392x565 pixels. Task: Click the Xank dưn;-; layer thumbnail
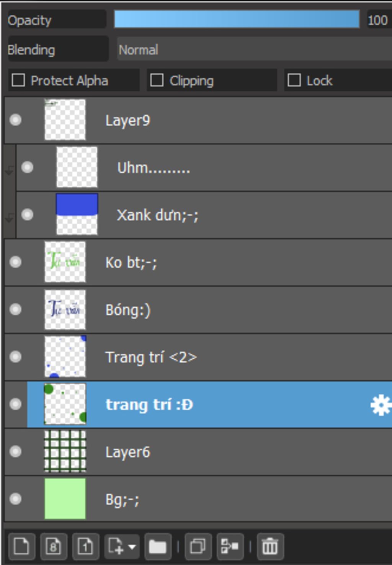77,214
